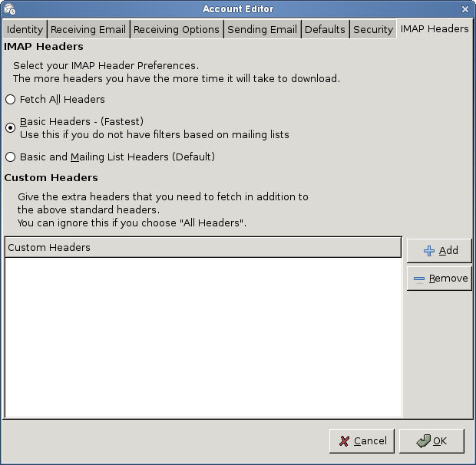Confirm settings with the OK button
Viewport: 476px width, 465px height.
431,440
